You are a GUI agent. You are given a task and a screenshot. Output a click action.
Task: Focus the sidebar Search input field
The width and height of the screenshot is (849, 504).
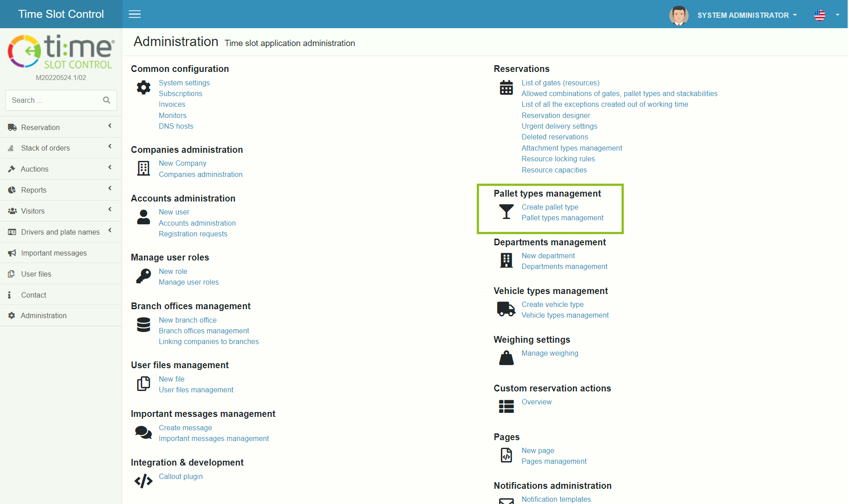(x=54, y=100)
